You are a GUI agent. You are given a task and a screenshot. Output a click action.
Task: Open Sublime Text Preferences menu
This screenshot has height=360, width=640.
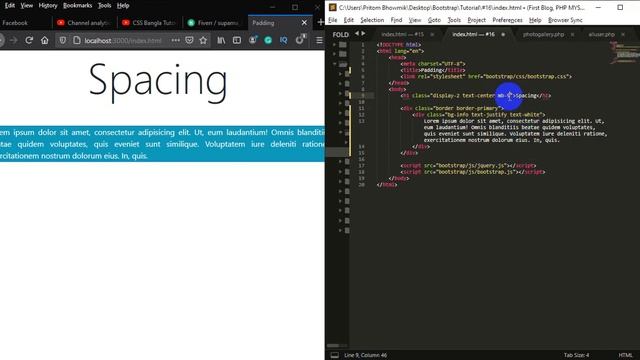click(x=507, y=20)
